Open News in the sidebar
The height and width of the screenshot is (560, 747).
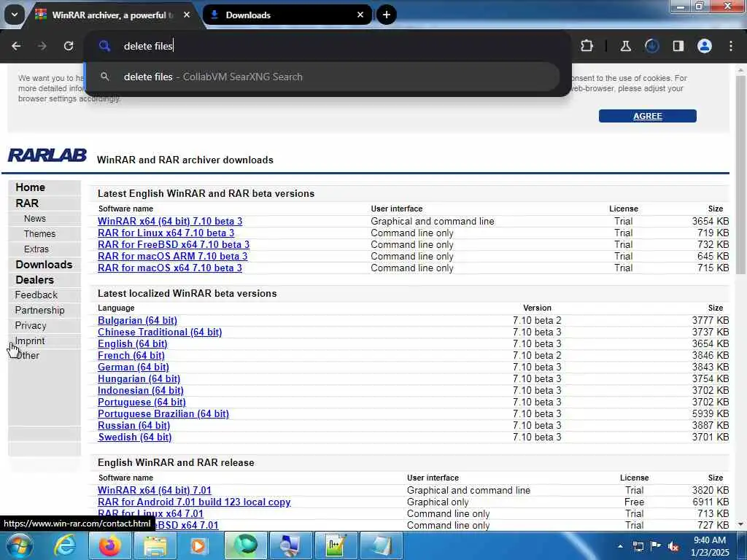coord(35,219)
